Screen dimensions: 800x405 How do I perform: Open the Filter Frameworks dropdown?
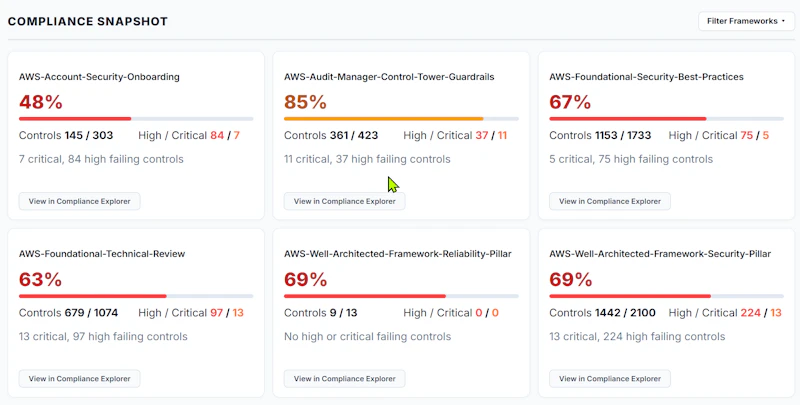(x=746, y=21)
